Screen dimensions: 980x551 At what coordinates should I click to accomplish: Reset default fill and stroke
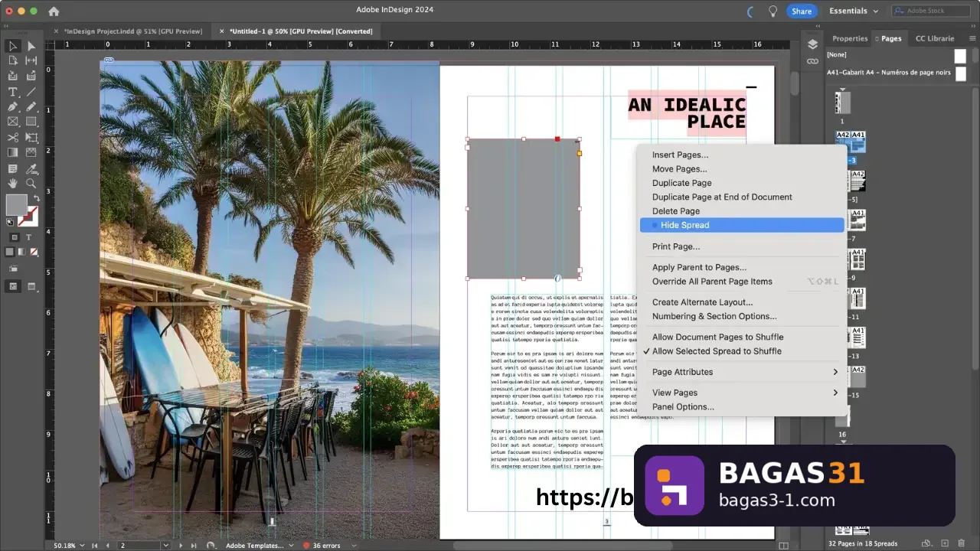point(10,223)
